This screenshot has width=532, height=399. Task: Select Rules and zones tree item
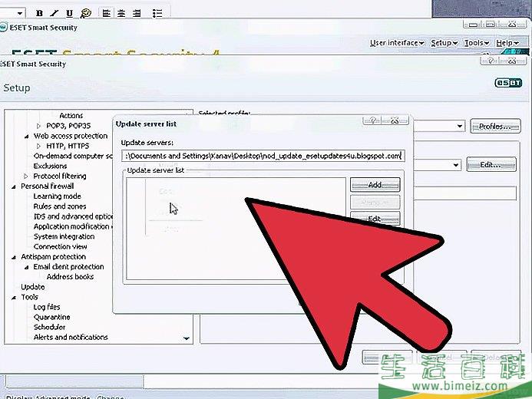pyautogui.click(x=60, y=206)
